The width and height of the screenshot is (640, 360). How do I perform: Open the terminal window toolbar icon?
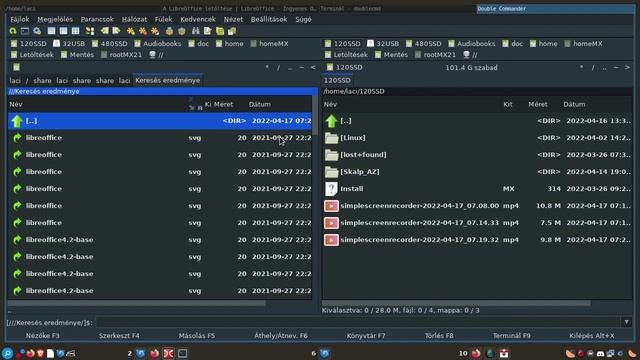coord(25,31)
